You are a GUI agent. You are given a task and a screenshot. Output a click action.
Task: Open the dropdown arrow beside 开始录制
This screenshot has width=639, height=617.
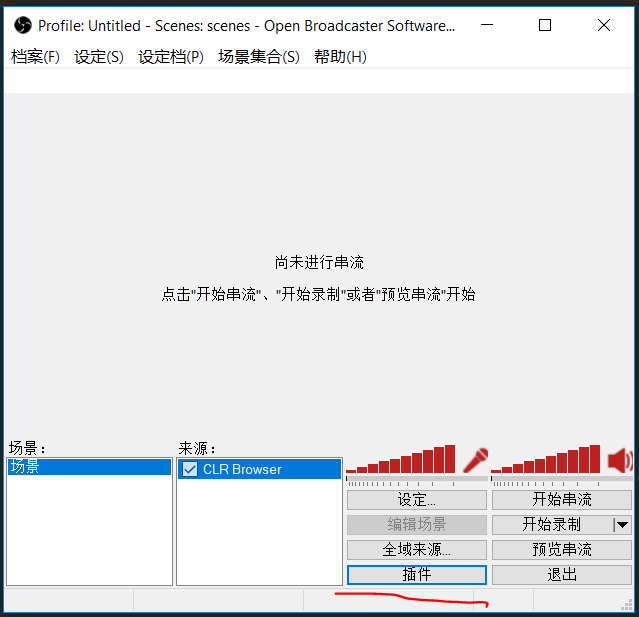tap(622, 524)
